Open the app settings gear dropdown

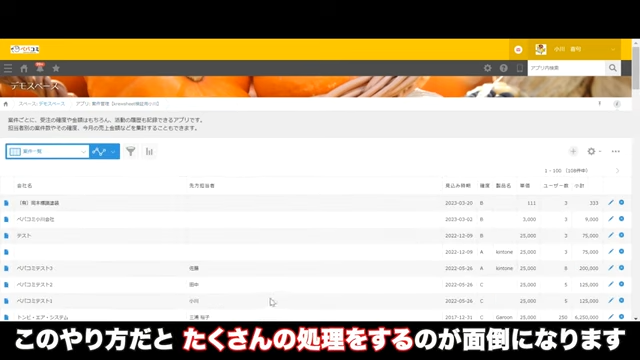coord(594,151)
